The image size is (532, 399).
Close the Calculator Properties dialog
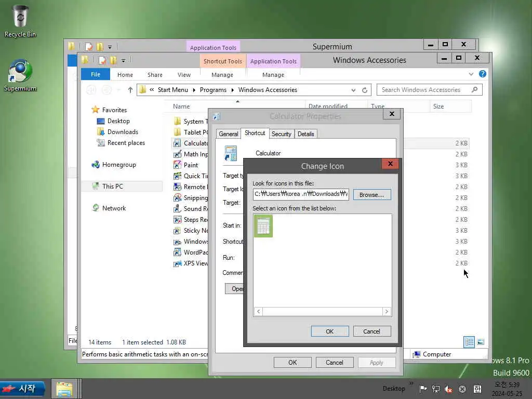pyautogui.click(x=392, y=114)
